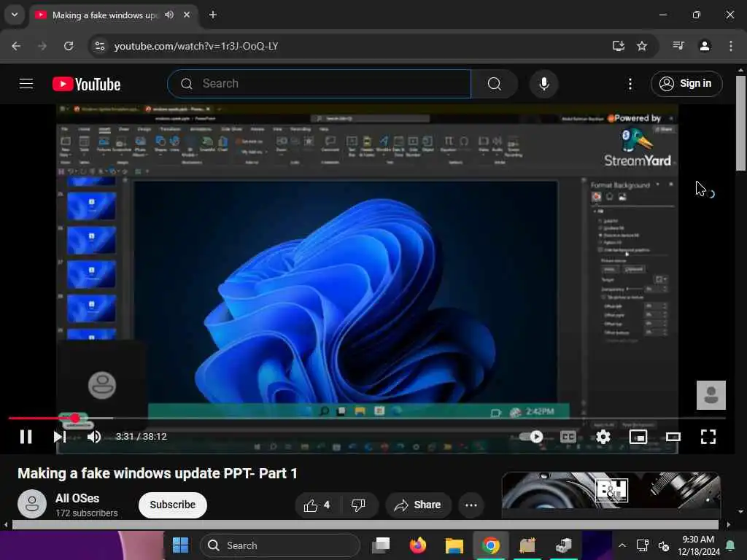Go to the YouTube home logo
Viewport: 747px width, 560px height.
click(x=86, y=85)
